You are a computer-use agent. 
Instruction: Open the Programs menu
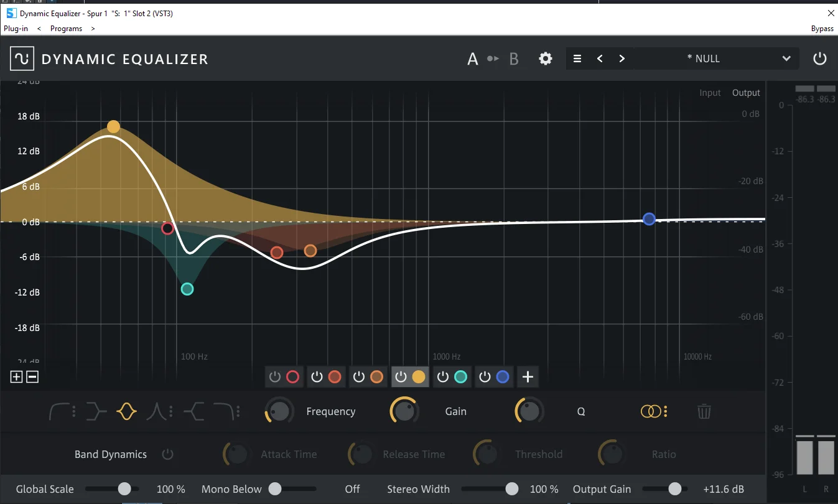pos(66,29)
